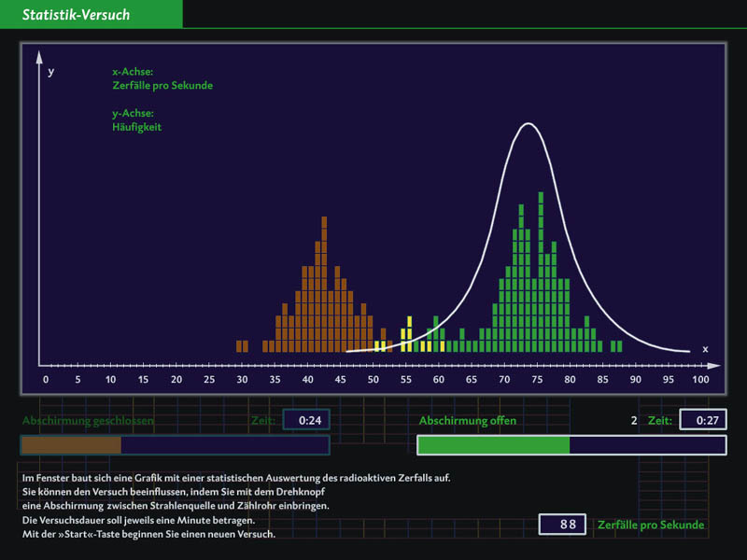Image resolution: width=747 pixels, height=560 pixels.
Task: Click the instruction line mentioning »Start«-Taste
Action: [x=148, y=534]
